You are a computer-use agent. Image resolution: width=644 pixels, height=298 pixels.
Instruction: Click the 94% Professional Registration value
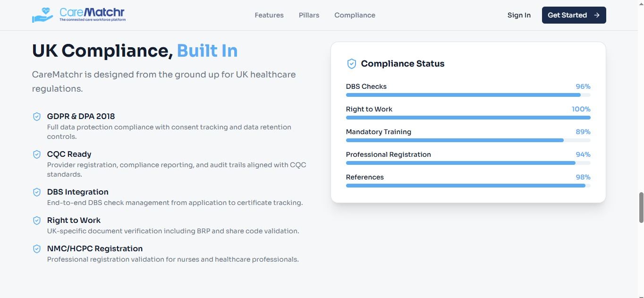[583, 154]
